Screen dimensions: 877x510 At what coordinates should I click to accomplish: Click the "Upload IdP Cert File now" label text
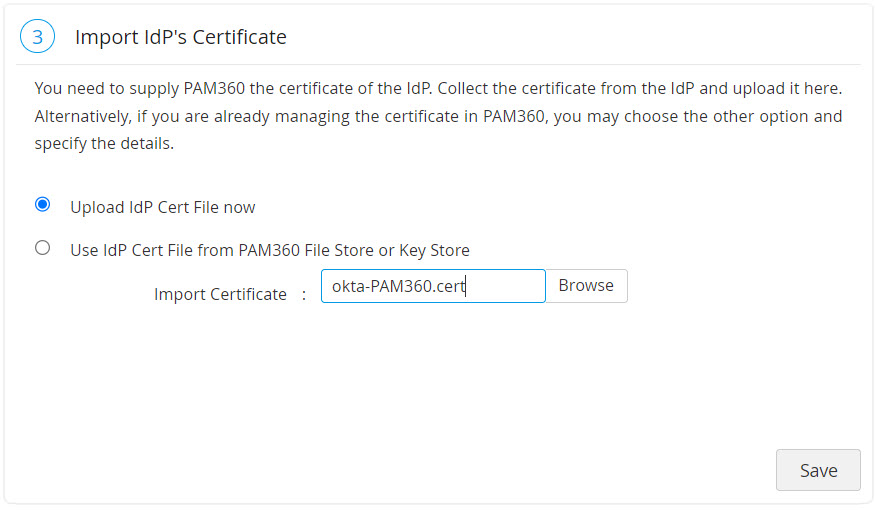tap(162, 207)
